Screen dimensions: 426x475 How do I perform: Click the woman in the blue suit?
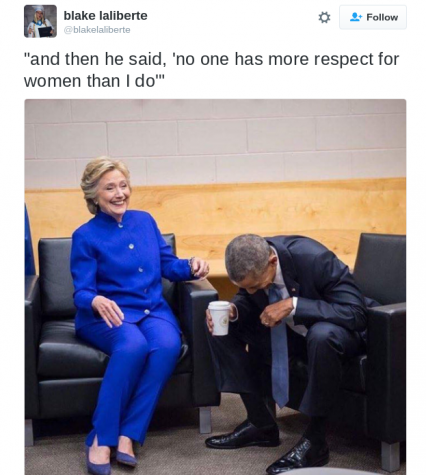pyautogui.click(x=128, y=310)
